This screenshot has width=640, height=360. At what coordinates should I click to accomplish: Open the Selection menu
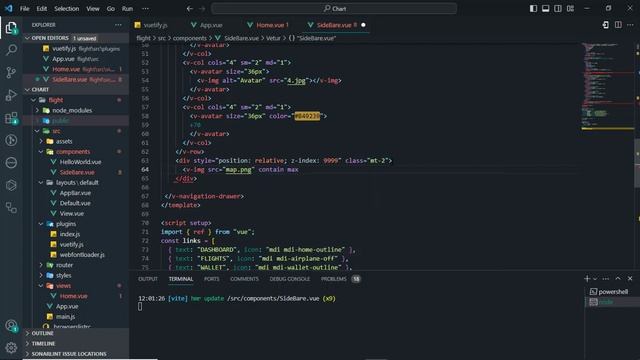67,9
